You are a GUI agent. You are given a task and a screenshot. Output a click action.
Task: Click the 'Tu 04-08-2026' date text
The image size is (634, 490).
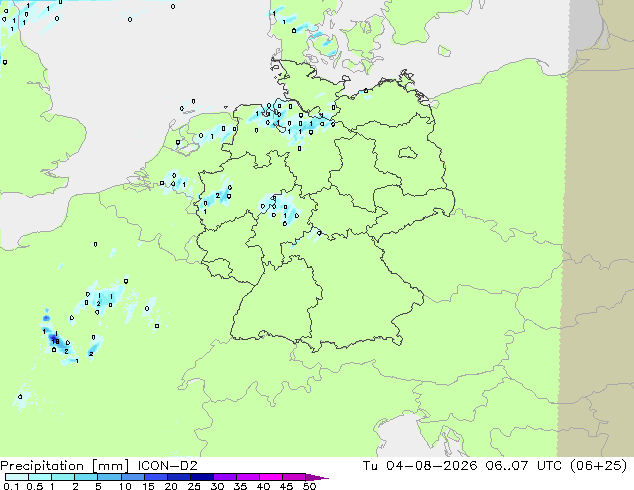[420, 466]
